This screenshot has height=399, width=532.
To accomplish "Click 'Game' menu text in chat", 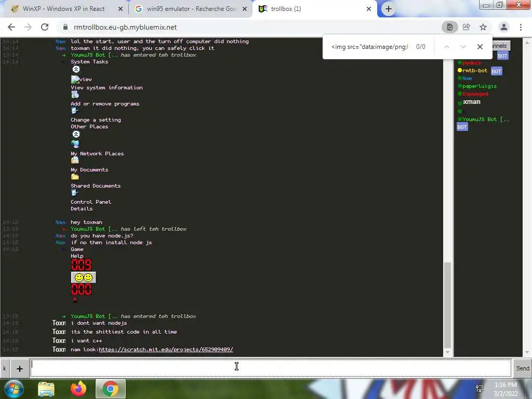I will tap(77, 249).
